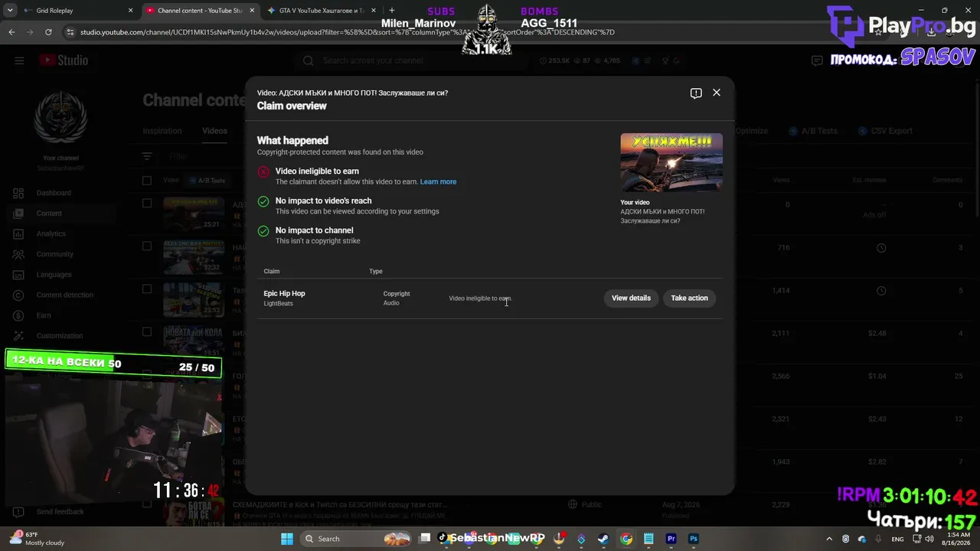Select the checkbox for the 25:21 video

tap(147, 204)
